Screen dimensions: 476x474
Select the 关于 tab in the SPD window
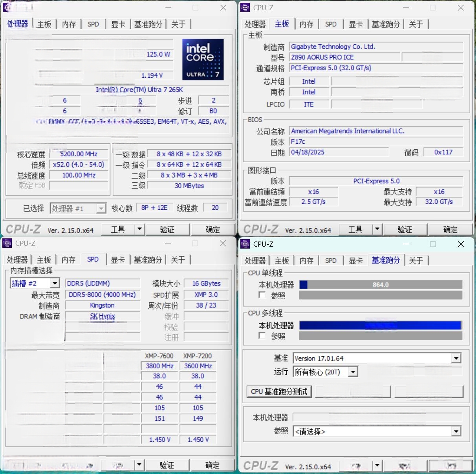tap(178, 260)
